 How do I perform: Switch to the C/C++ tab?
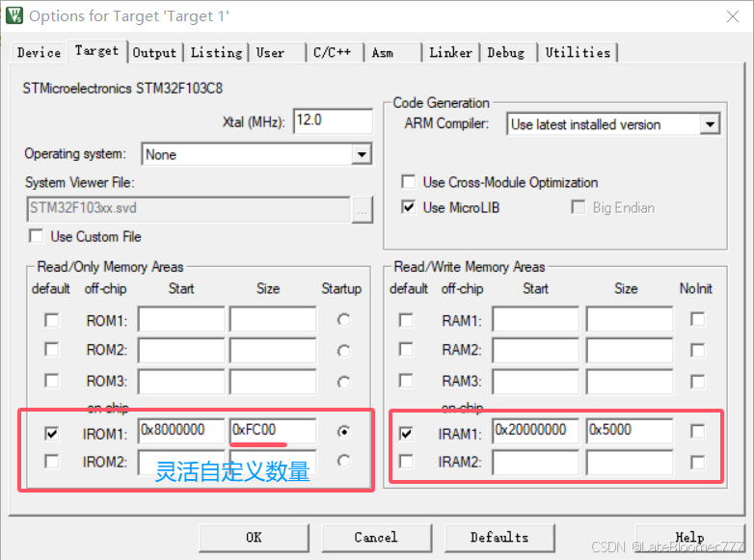[x=333, y=52]
